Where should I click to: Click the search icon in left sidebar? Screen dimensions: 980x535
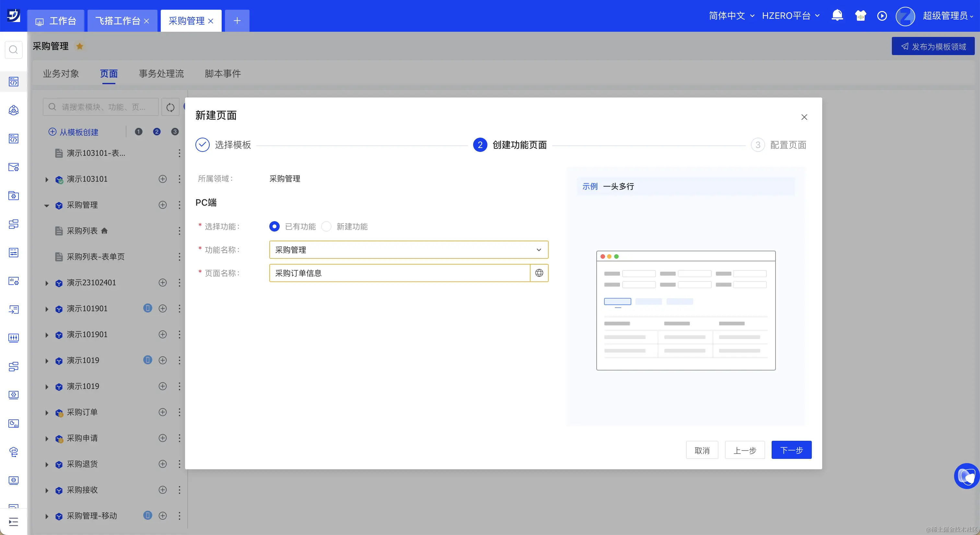point(13,50)
